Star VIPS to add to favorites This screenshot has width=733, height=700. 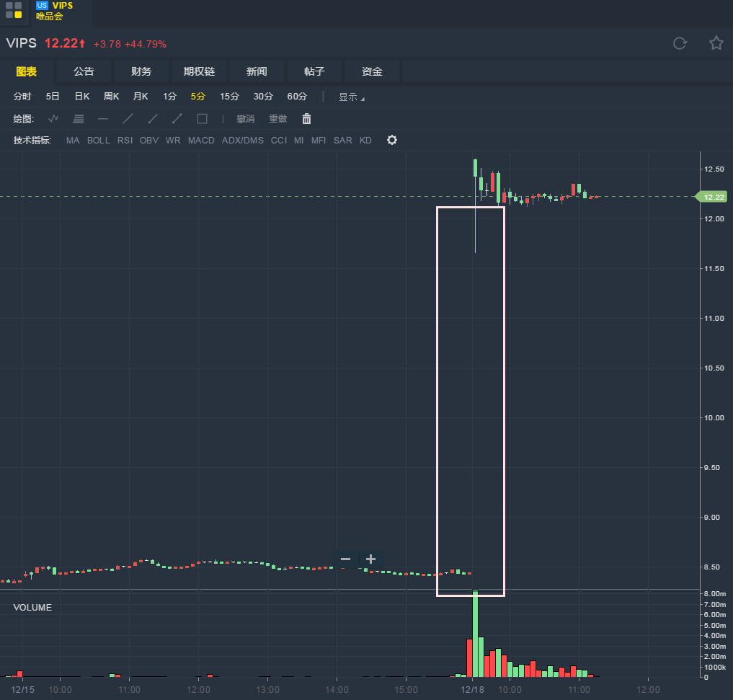pyautogui.click(x=716, y=43)
